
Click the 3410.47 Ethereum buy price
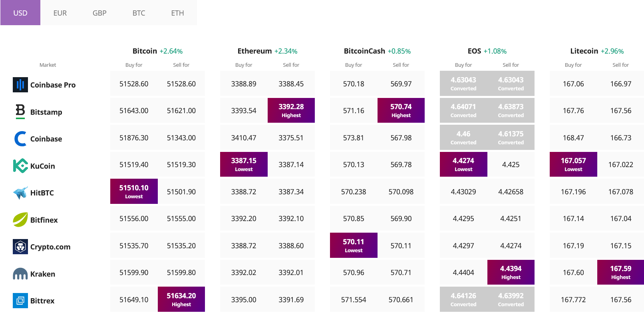[x=244, y=138]
